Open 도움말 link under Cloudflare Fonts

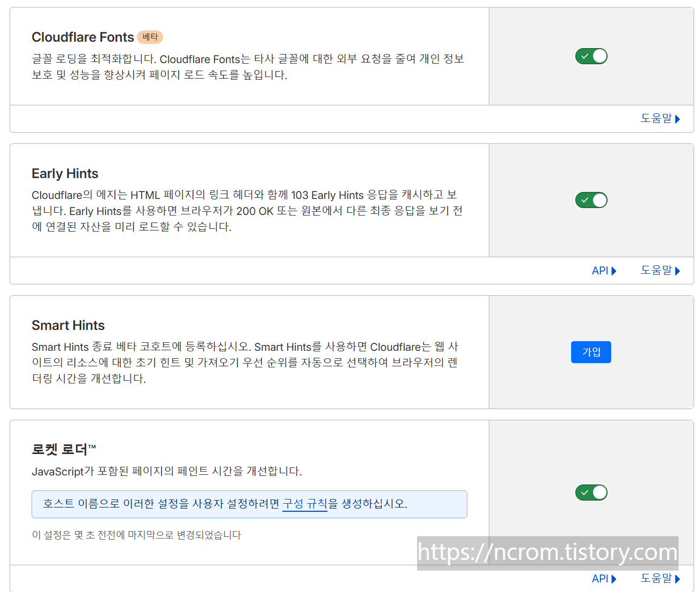(x=660, y=119)
